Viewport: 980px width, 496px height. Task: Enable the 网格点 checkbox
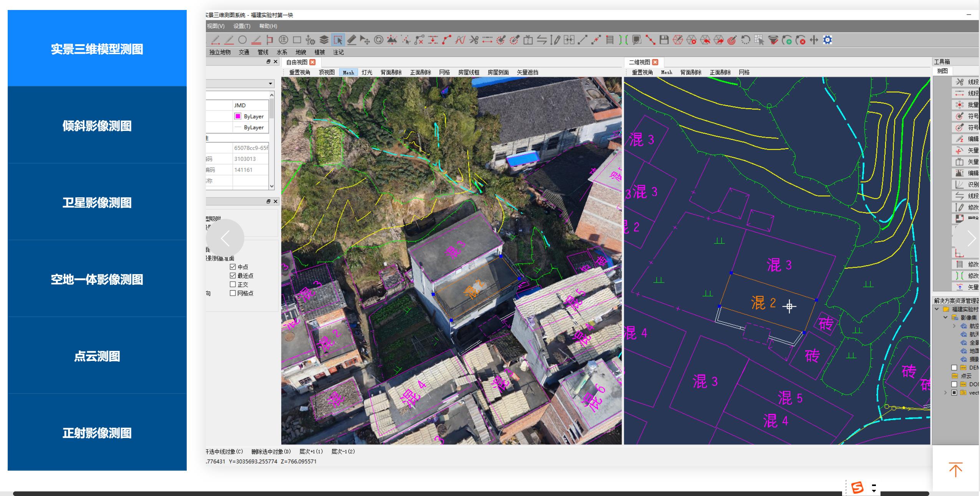[232, 293]
